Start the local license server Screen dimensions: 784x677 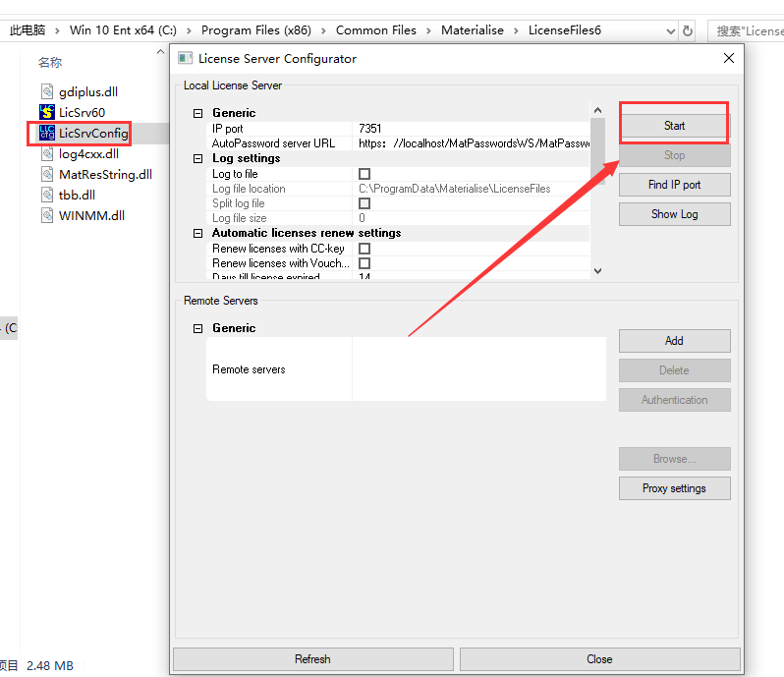coord(674,126)
